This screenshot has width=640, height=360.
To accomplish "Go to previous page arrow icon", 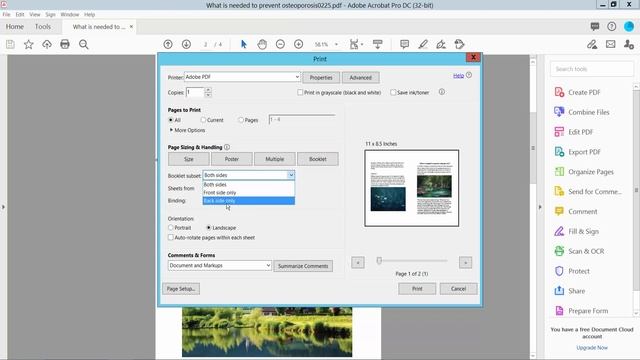I will click(168, 44).
